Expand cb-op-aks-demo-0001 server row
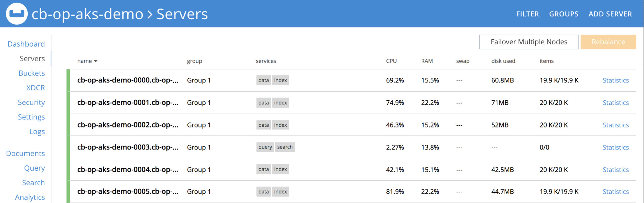The width and height of the screenshot is (644, 203). [351, 103]
